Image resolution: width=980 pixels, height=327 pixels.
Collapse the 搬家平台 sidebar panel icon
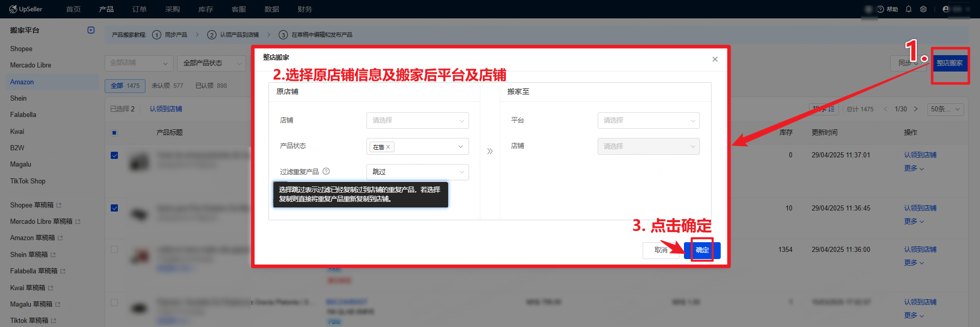91,30
